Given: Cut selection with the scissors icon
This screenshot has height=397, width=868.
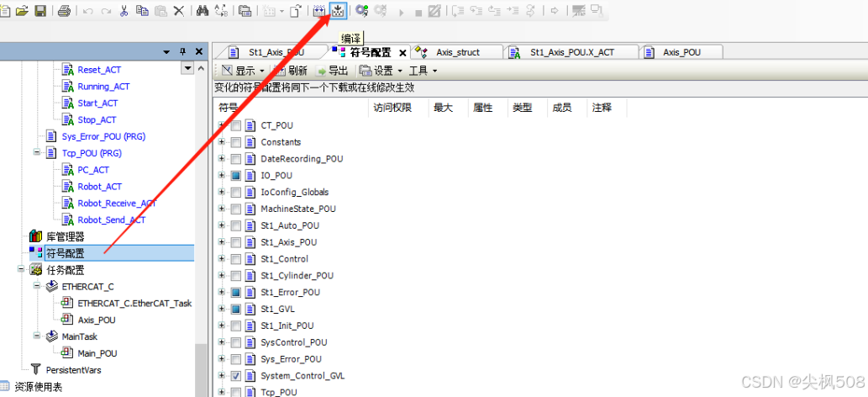Looking at the screenshot, I should tap(124, 11).
